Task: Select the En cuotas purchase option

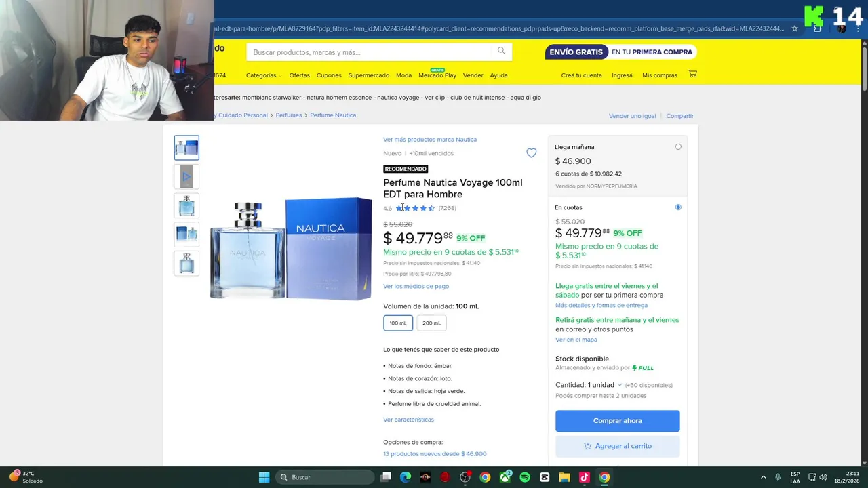Action: (x=678, y=207)
